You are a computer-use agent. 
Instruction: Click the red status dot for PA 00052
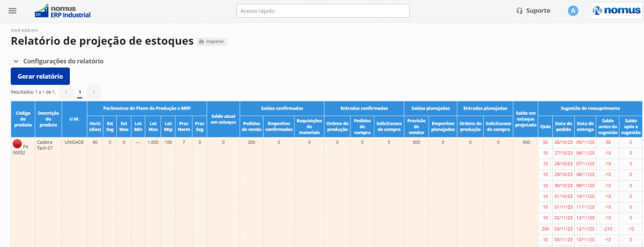click(17, 144)
